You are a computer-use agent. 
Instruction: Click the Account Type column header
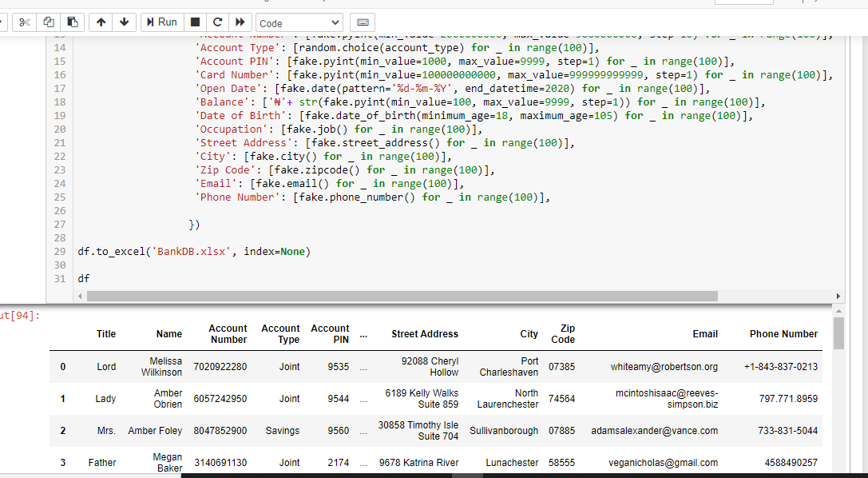[x=280, y=334]
